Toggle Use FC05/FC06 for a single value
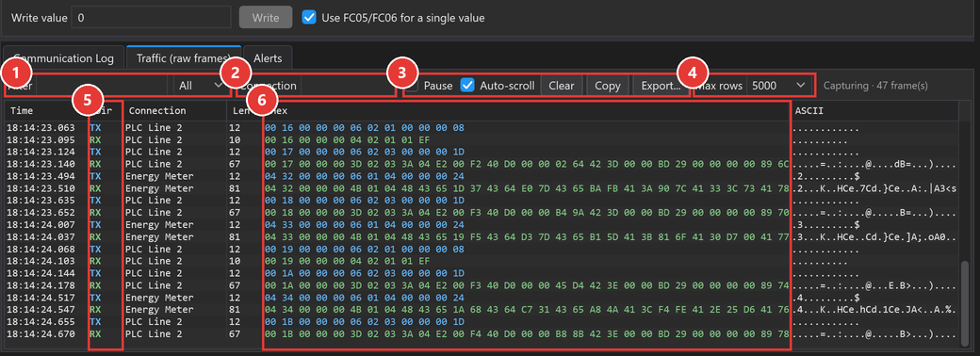This screenshot has width=980, height=356. (x=309, y=18)
